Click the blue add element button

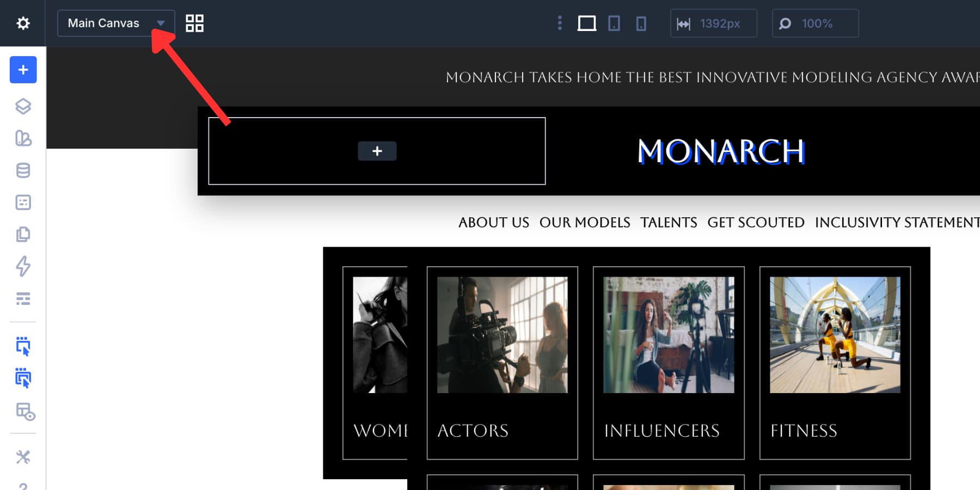(23, 70)
